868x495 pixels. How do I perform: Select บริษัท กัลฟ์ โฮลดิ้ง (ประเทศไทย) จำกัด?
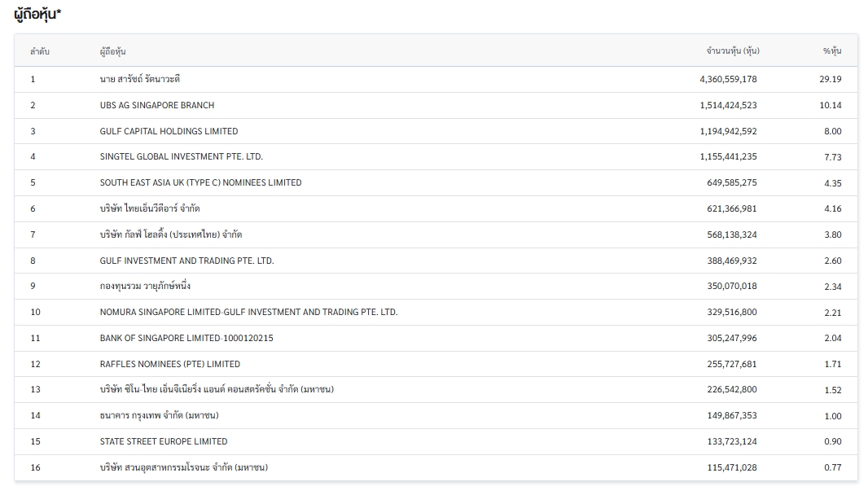tap(171, 234)
